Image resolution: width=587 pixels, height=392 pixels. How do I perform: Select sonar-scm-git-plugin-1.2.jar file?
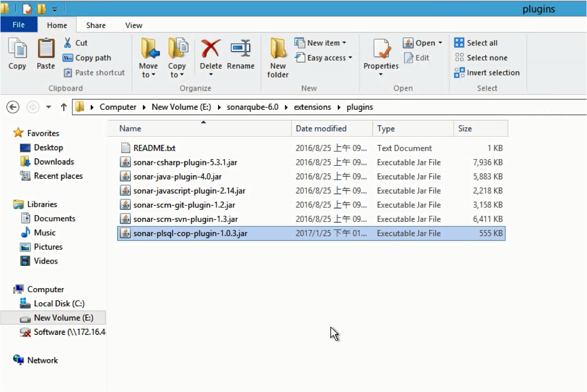pos(312,205)
